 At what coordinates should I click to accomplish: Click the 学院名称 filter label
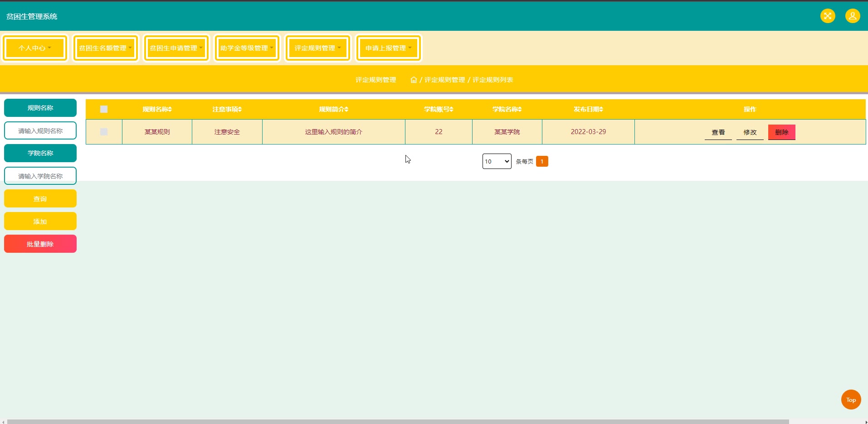click(x=40, y=153)
